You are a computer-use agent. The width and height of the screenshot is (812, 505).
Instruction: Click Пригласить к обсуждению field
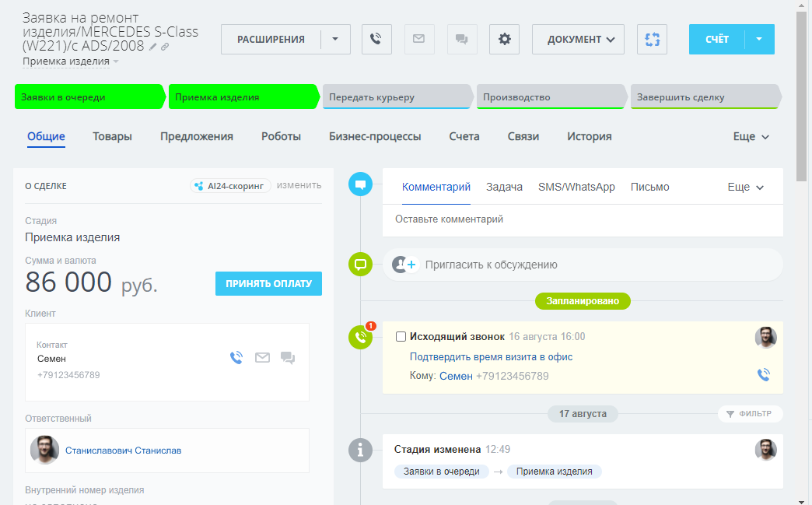point(583,265)
